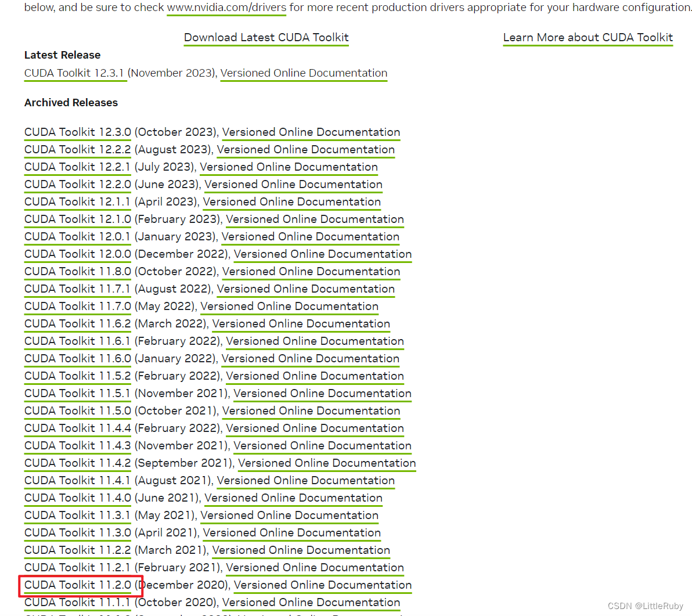Visit CUDA Toolkit 12.0.0 page
Screen dimensions: 692x616
[x=78, y=254]
